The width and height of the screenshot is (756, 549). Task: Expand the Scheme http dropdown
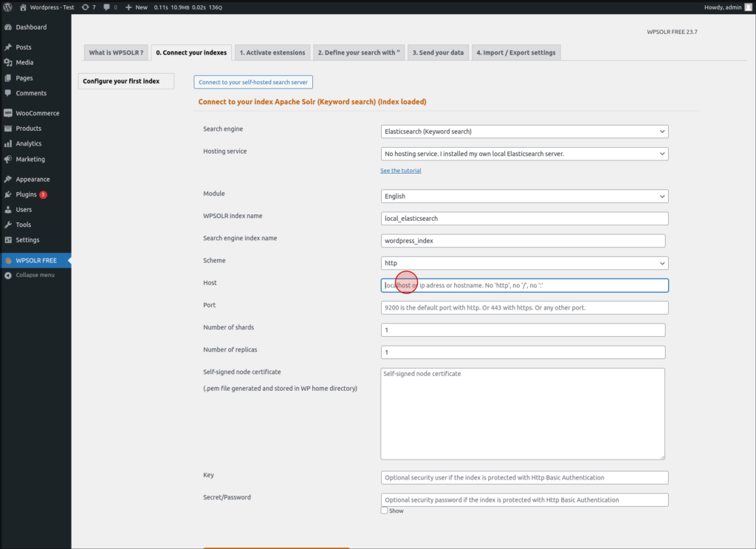point(525,263)
